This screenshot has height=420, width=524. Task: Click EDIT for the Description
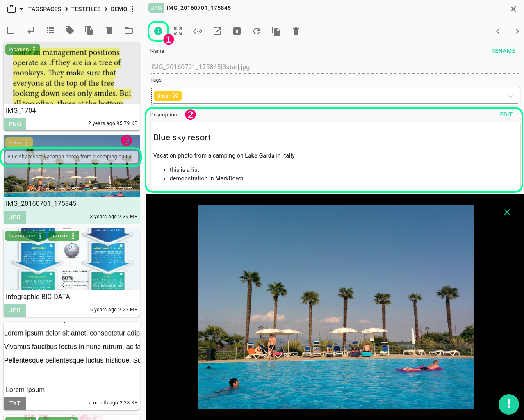click(506, 114)
